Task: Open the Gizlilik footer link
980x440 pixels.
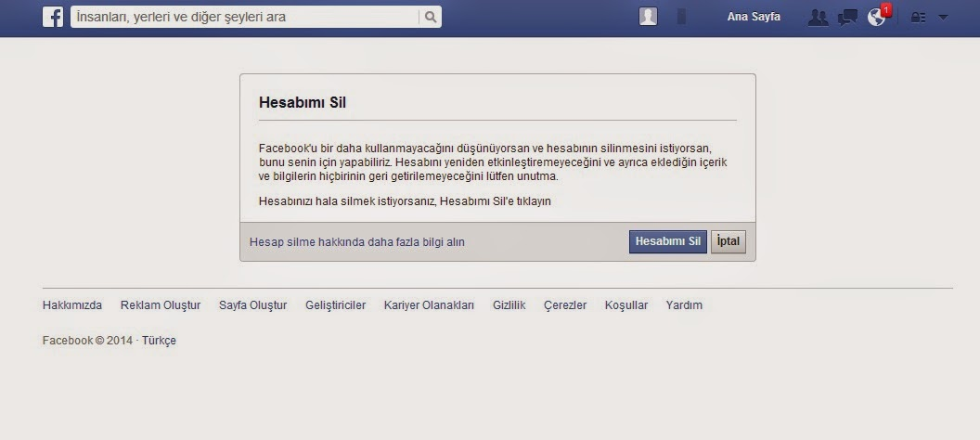Action: [509, 305]
